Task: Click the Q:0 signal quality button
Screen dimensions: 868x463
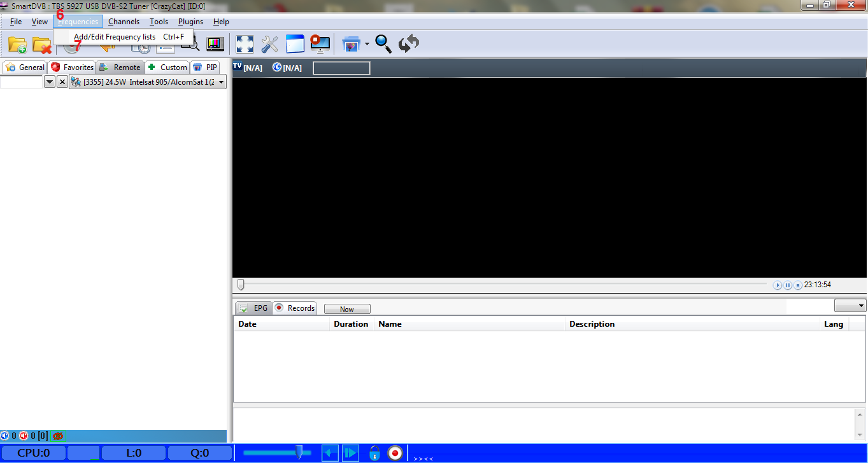Action: 200,453
